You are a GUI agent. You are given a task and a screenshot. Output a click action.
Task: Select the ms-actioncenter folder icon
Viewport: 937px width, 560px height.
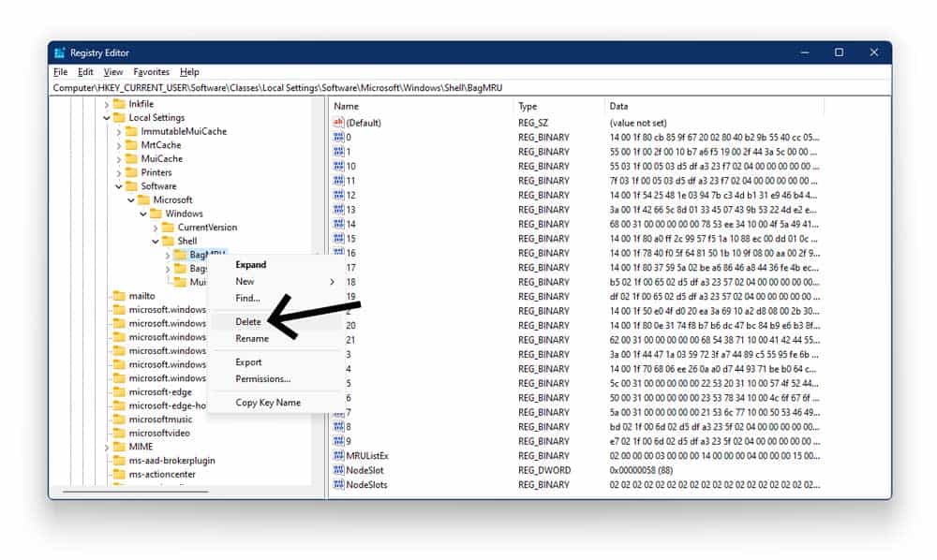[x=119, y=474]
